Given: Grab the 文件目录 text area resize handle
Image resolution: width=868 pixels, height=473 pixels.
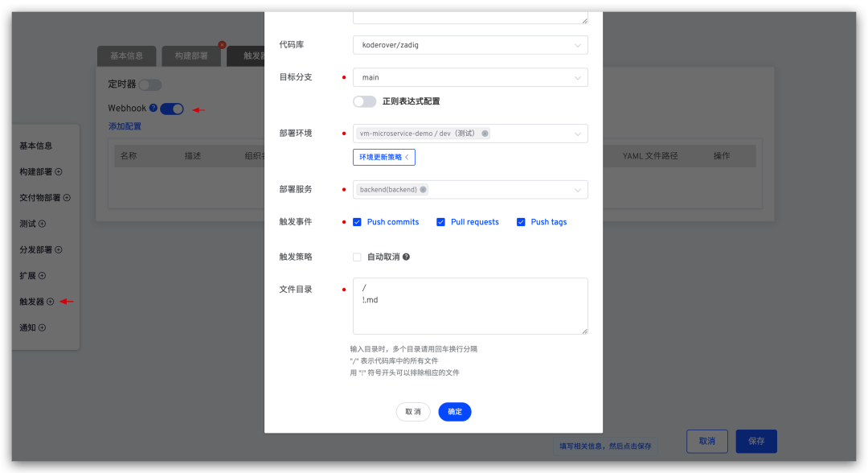Looking at the screenshot, I should (584, 331).
